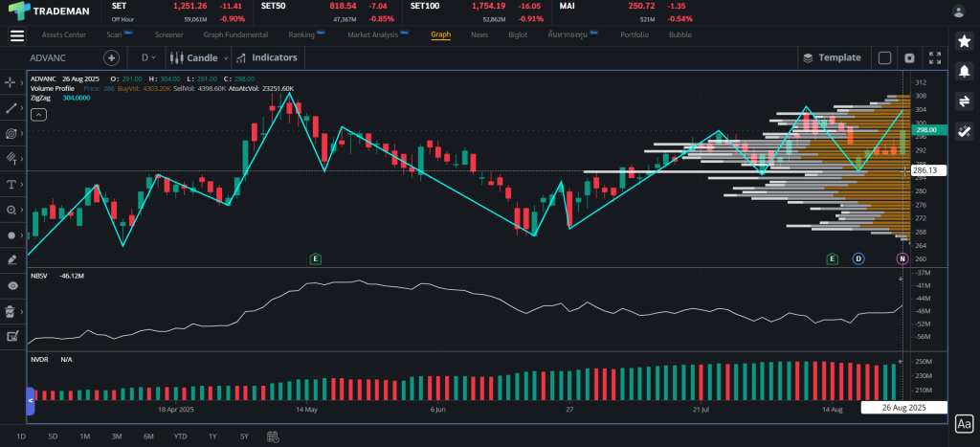Switch to the Portfolio tab
This screenshot has width=980, height=447.
(634, 34)
